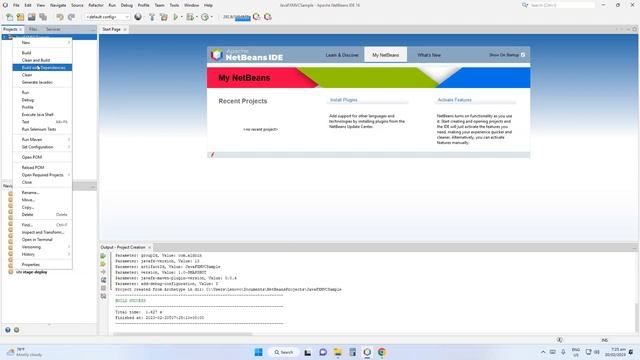
Task: Click the Re-run green icon in Output pane
Action: coord(103,256)
